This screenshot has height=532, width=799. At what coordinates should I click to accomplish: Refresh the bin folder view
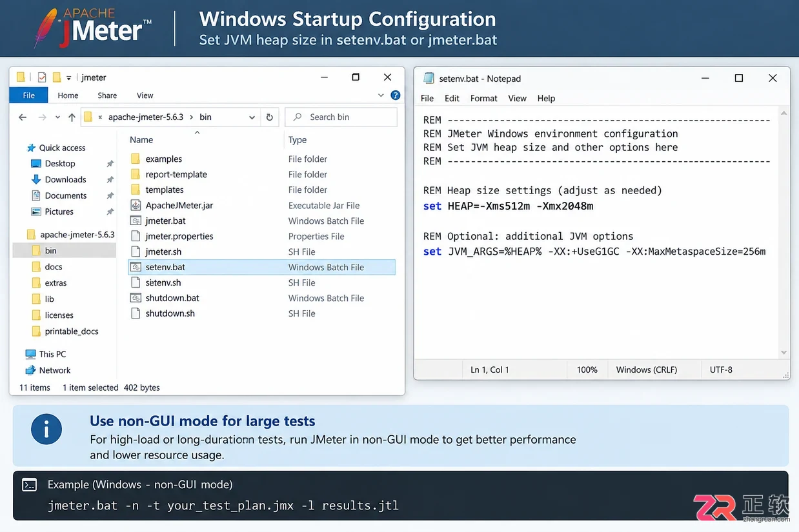[x=270, y=117]
